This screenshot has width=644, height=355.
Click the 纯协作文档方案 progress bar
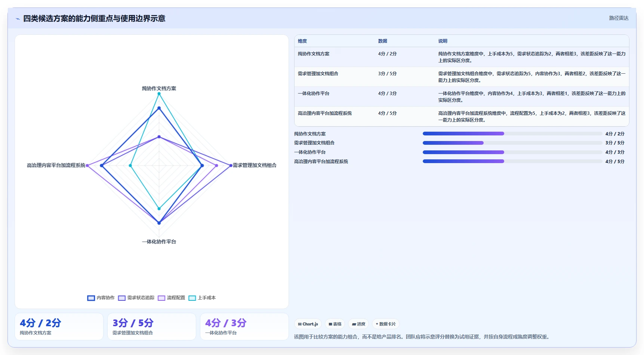click(x=512, y=134)
